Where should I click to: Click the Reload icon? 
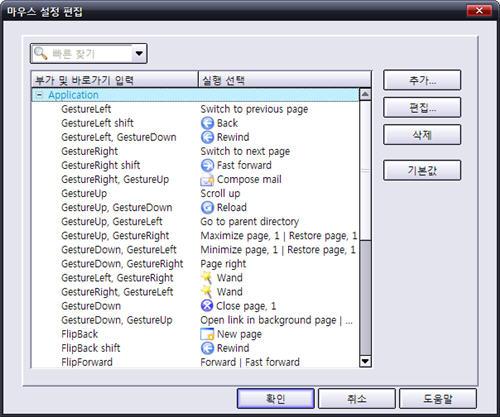[x=207, y=207]
